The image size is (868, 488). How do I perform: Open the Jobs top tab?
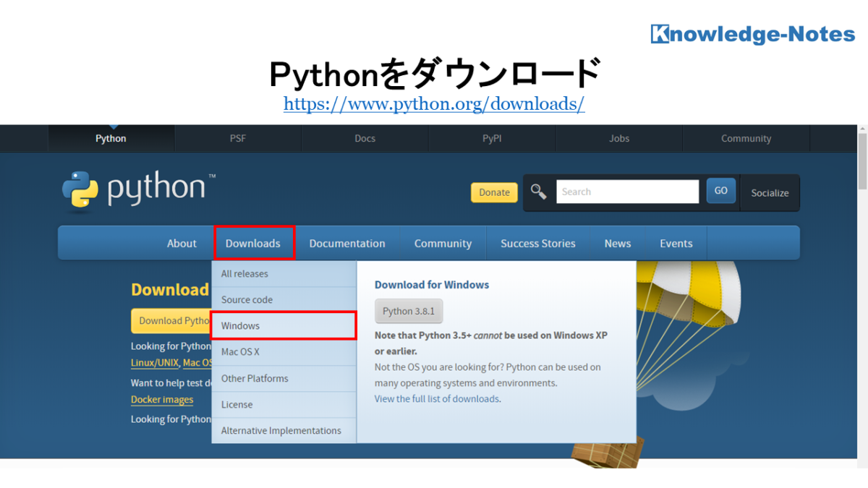coord(619,138)
